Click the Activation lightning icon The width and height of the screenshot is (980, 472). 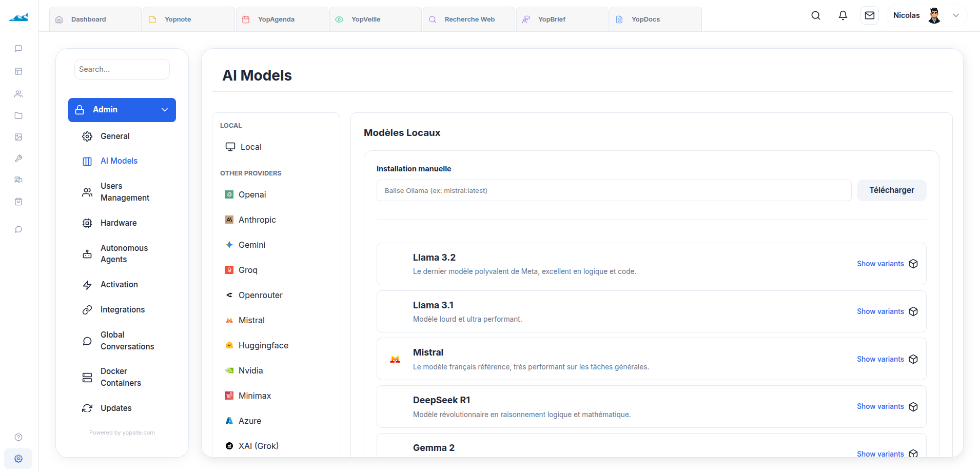pos(87,285)
